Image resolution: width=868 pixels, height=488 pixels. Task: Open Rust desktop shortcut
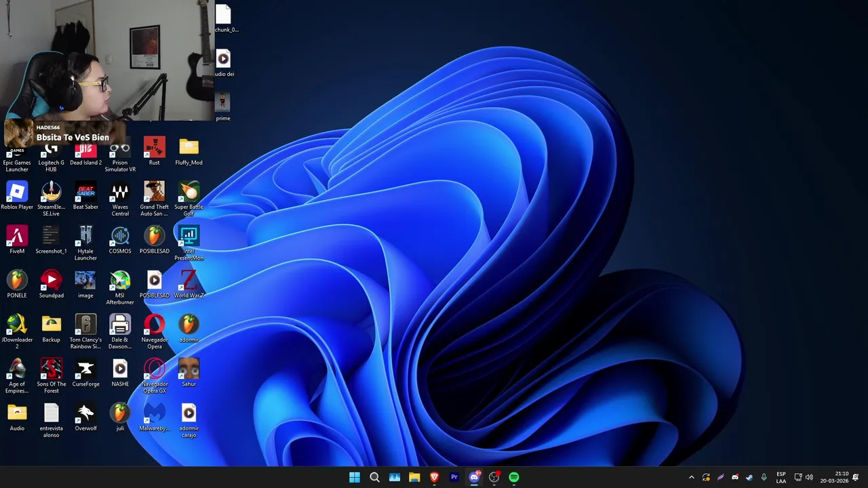point(154,151)
